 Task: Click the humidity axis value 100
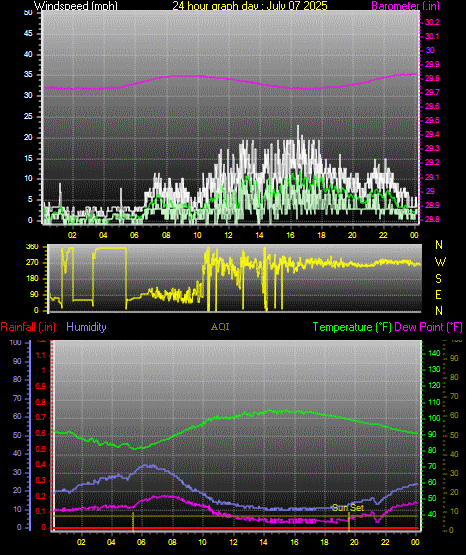pos(16,342)
